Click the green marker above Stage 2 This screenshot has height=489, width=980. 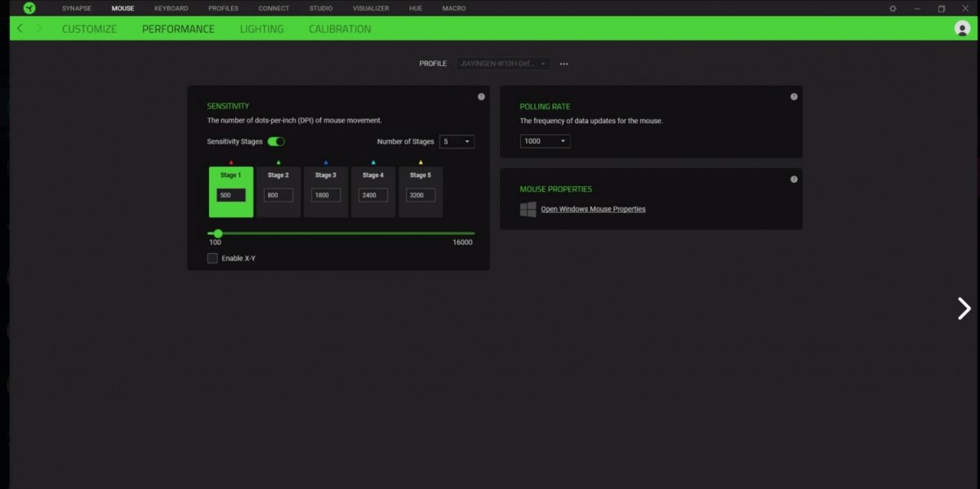[278, 162]
